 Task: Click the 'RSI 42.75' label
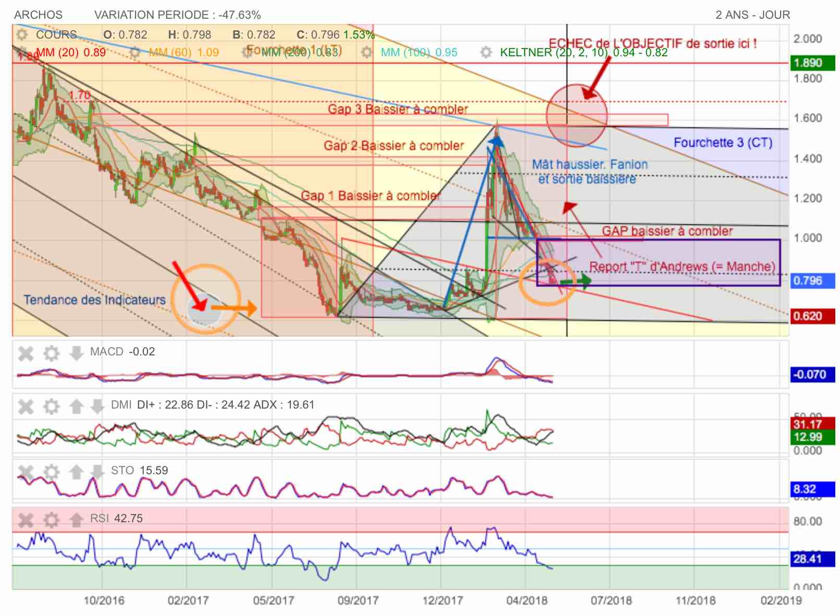(116, 519)
